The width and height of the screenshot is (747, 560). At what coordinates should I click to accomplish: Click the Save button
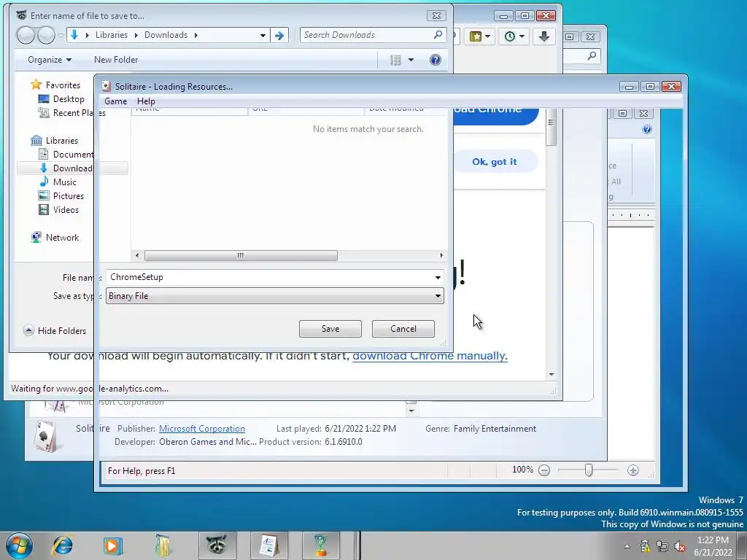[x=330, y=329]
